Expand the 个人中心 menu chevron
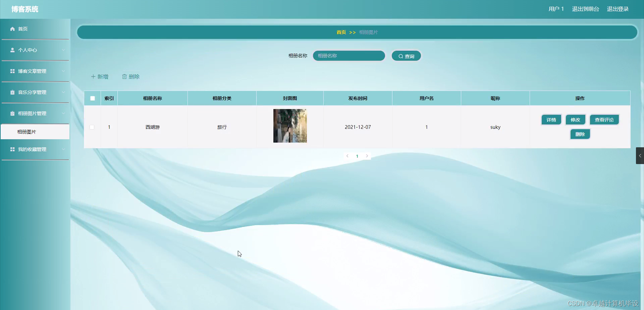 point(63,50)
